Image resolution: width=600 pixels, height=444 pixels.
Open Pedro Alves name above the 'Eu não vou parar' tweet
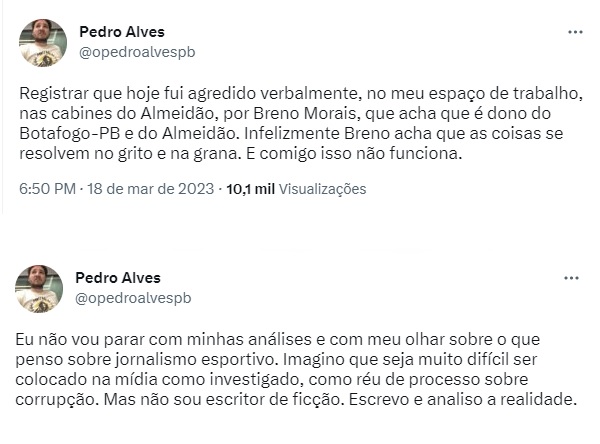click(118, 278)
